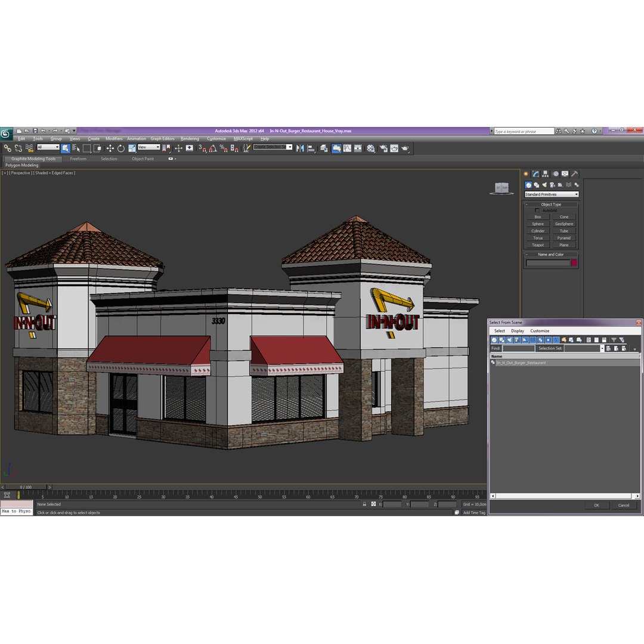Switch to the Freeform ribbon tab
The height and width of the screenshot is (644, 644).
[x=78, y=159]
